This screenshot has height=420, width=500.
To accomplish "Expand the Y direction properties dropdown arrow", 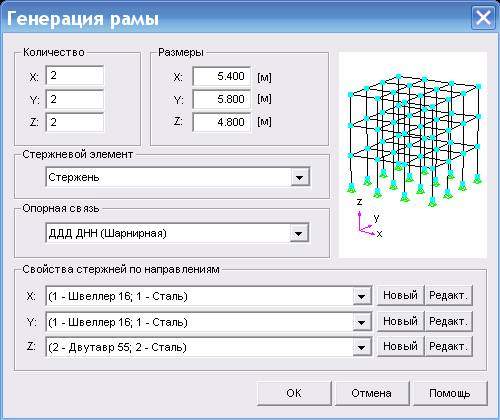I will click(x=362, y=322).
